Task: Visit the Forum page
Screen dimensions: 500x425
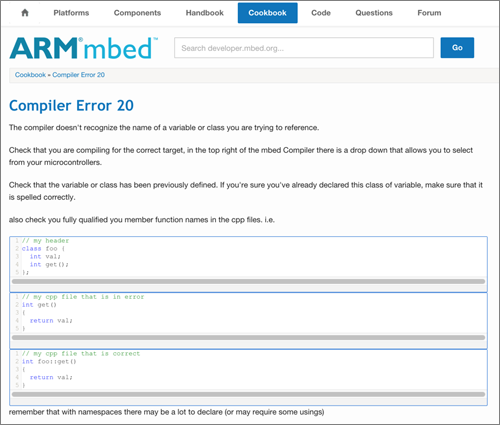Action: [x=429, y=13]
